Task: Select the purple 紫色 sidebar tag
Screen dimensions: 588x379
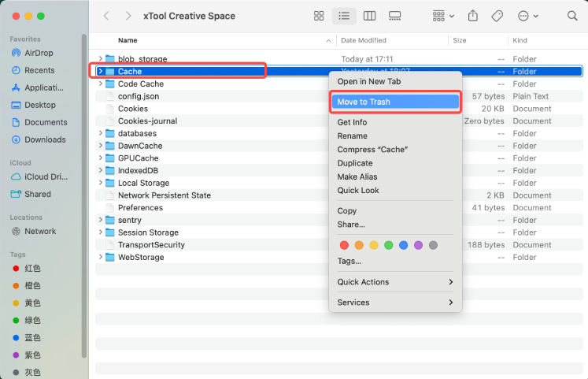Action: coord(26,355)
